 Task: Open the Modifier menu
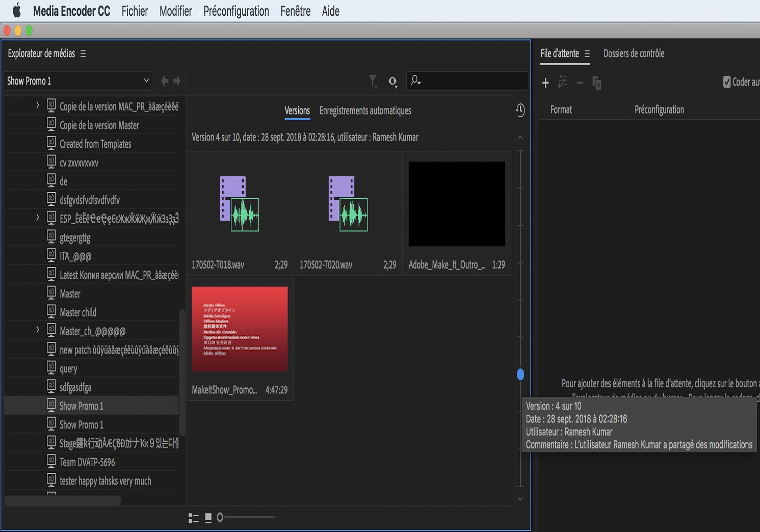pos(175,11)
